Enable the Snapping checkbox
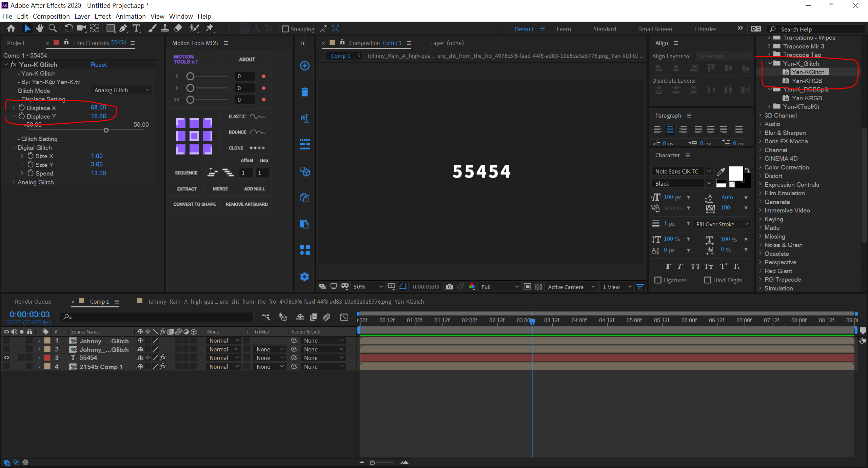Screen dimensions: 868x468 285,29
